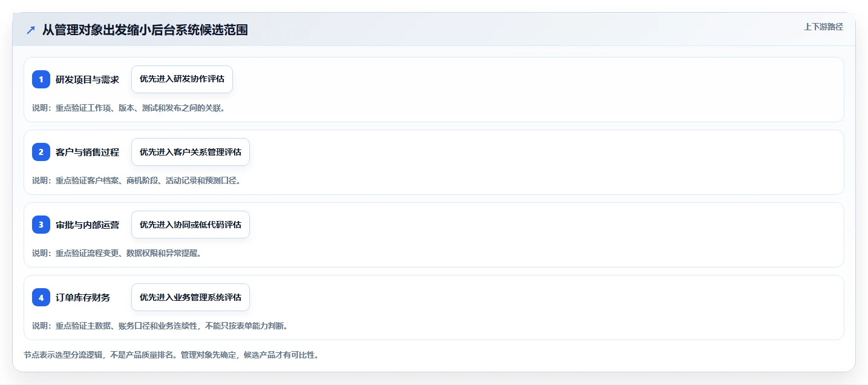The width and height of the screenshot is (868, 385).
Task: Click the 上下游路径 label in header
Action: 823,27
